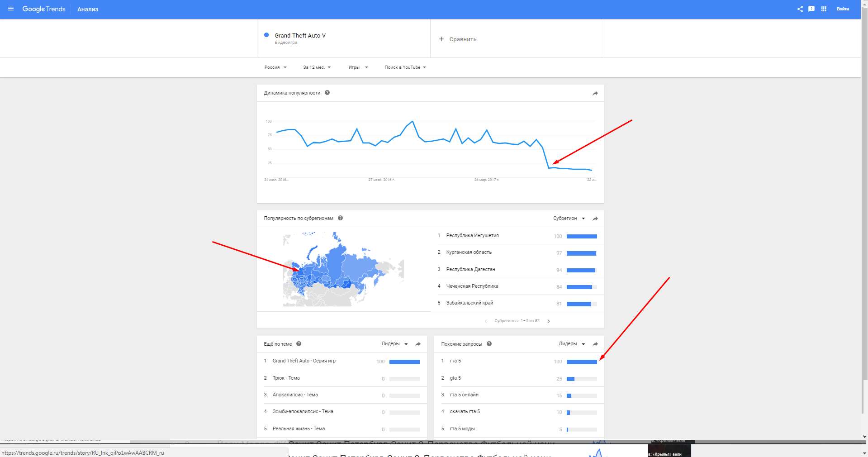Click the blue term color dot
The width and height of the screenshot is (868, 457).
[x=266, y=35]
